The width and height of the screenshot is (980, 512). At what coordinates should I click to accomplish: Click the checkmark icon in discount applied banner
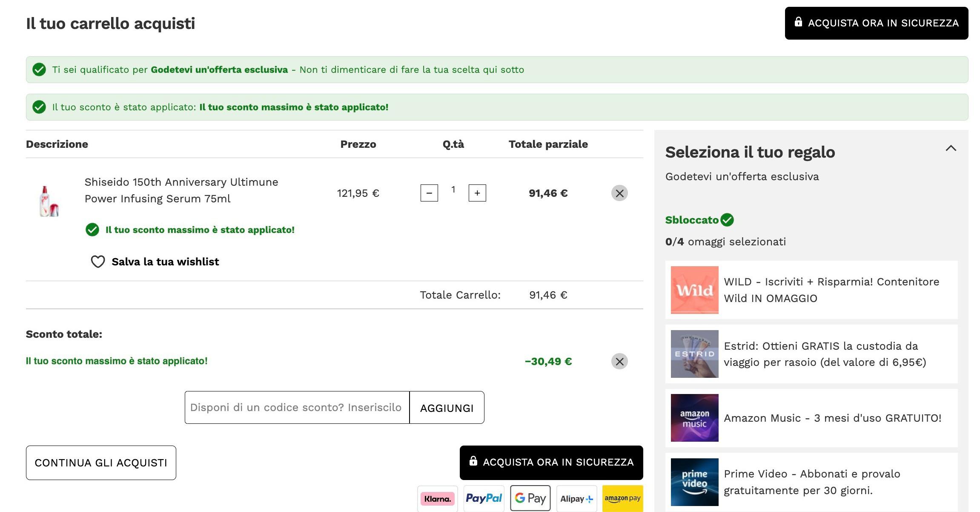(x=39, y=107)
